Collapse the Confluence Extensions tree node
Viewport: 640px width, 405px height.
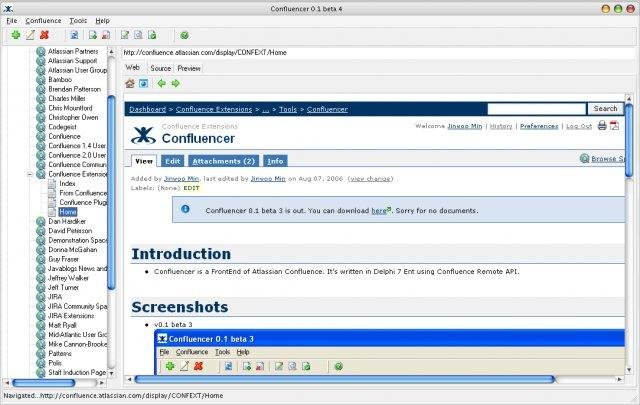tap(29, 174)
